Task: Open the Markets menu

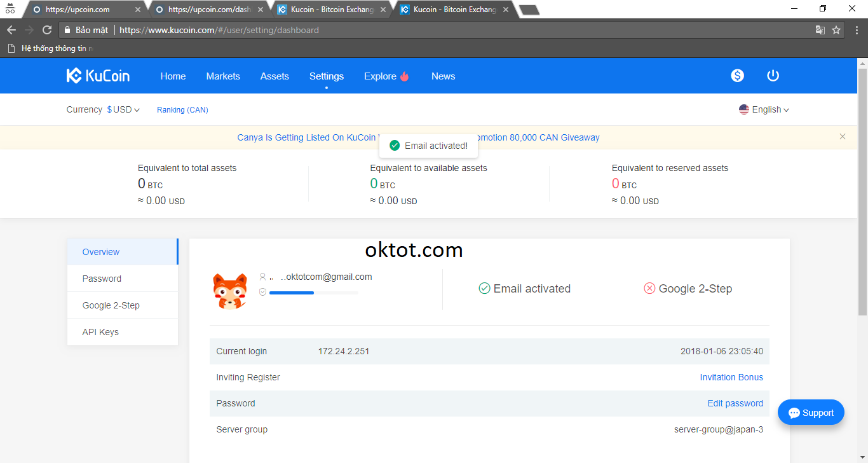Action: click(223, 76)
